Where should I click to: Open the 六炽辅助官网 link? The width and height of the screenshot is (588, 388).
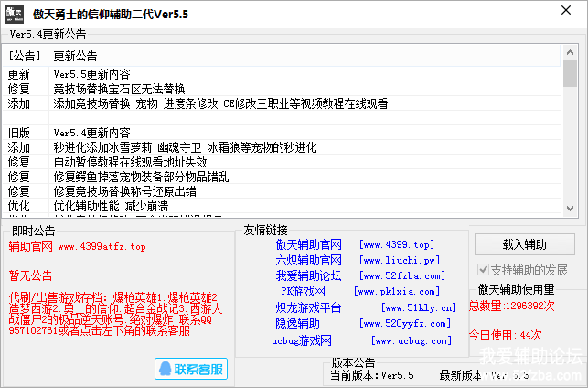pyautogui.click(x=308, y=260)
